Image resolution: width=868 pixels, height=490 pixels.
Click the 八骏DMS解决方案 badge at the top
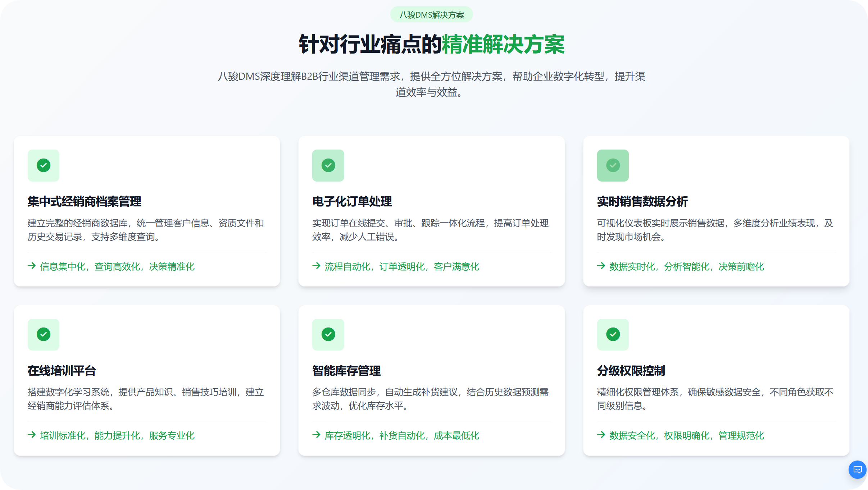pyautogui.click(x=431, y=15)
